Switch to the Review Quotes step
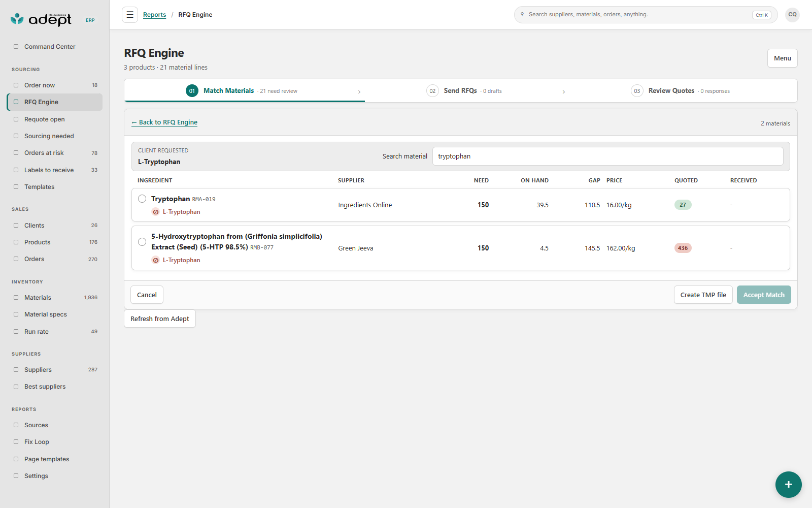 pos(680,91)
